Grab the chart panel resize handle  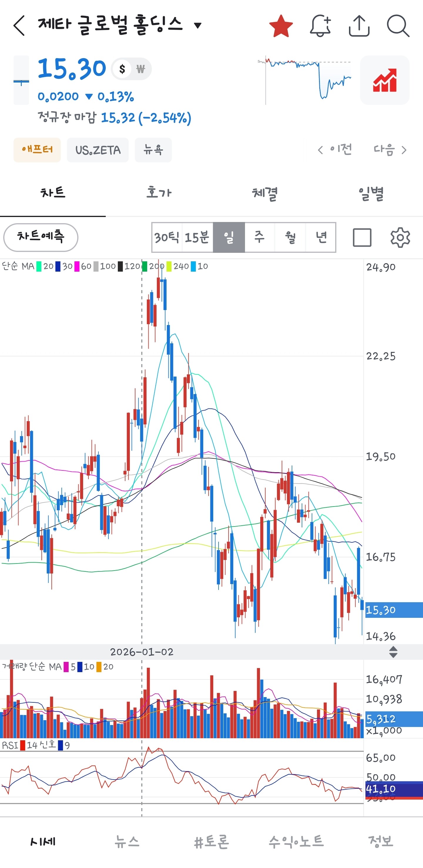click(393, 652)
